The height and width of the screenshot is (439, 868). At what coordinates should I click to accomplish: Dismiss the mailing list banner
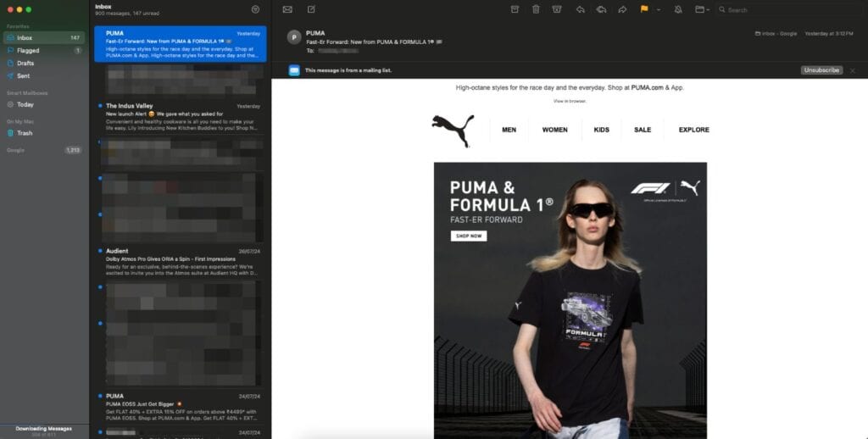click(853, 70)
